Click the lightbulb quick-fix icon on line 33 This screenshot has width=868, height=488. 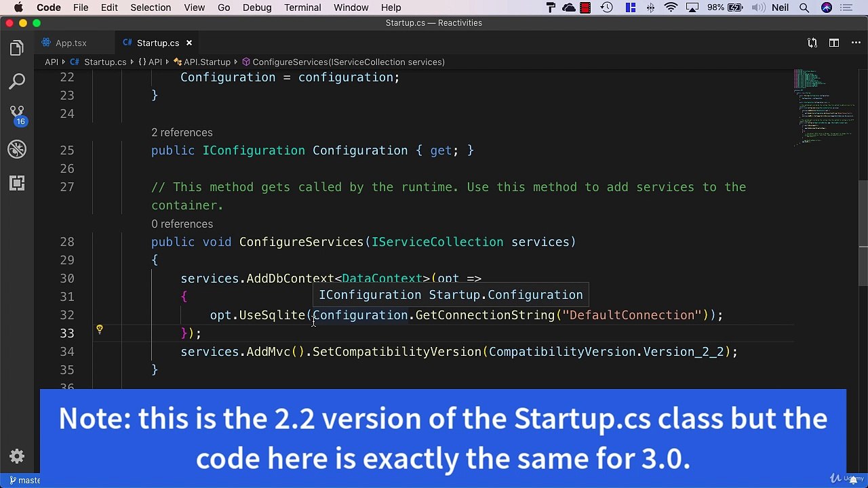point(100,329)
